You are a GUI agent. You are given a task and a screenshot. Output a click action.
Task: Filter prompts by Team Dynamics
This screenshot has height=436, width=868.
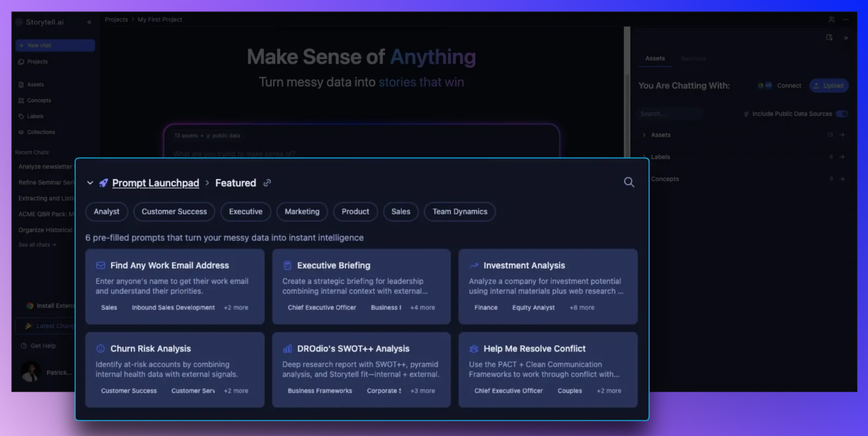point(459,211)
